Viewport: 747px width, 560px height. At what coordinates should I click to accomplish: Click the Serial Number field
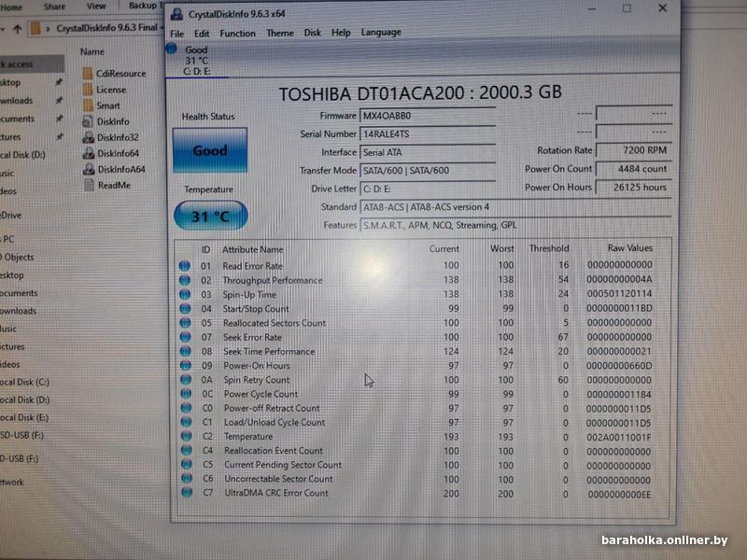tap(428, 133)
